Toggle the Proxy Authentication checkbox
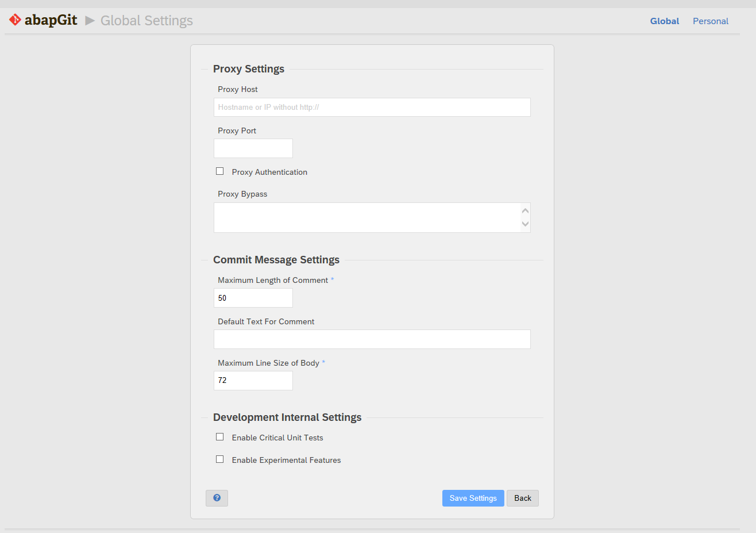756x533 pixels. (x=219, y=171)
